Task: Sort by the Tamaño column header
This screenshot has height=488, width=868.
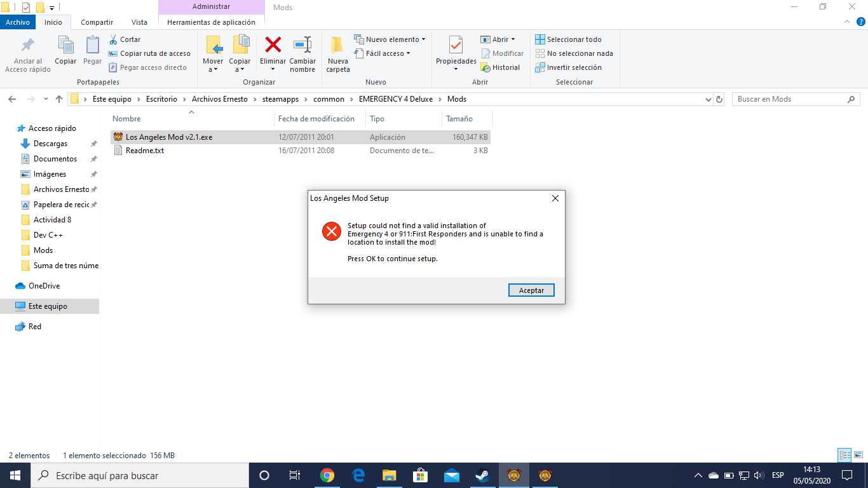Action: click(459, 119)
